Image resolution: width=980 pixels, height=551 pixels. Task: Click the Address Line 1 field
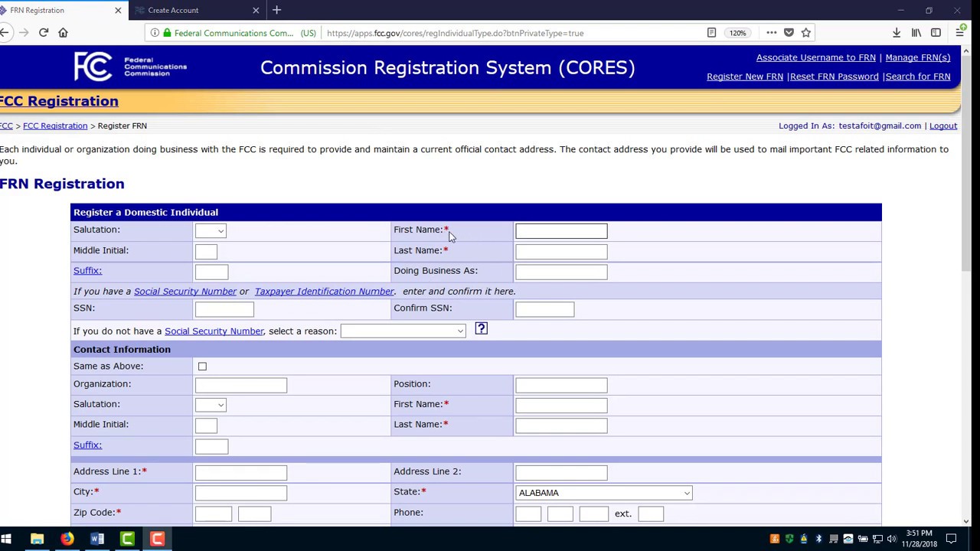coord(241,473)
